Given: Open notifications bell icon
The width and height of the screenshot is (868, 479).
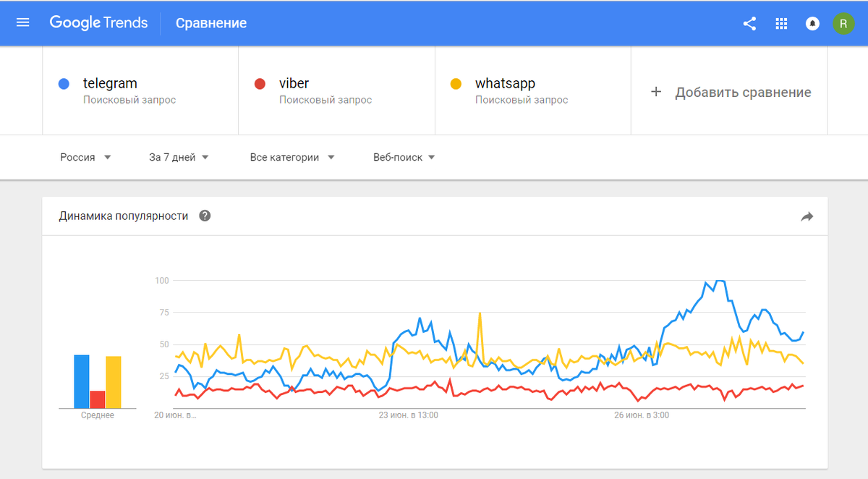Looking at the screenshot, I should (x=812, y=23).
